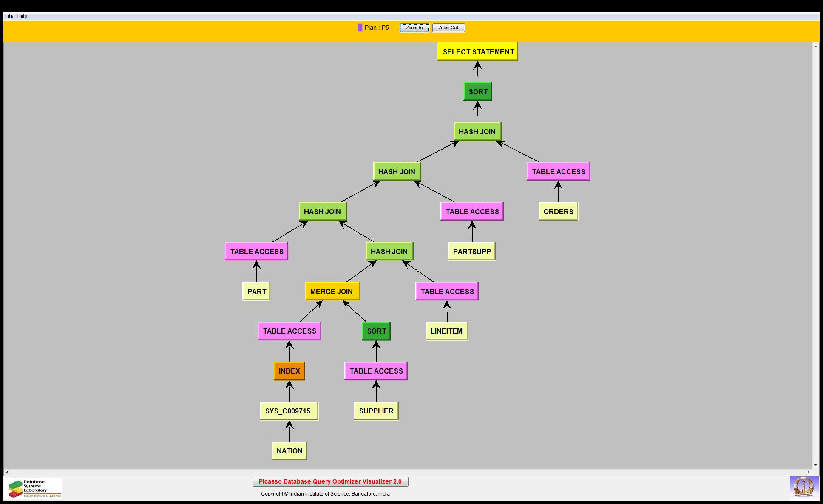Image resolution: width=823 pixels, height=504 pixels.
Task: Click the horizontal scrollbar left arrow
Action: pyautogui.click(x=7, y=472)
